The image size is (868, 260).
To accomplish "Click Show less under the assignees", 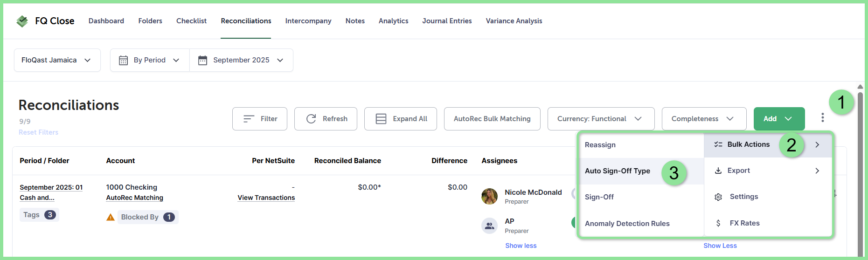I will point(521,246).
